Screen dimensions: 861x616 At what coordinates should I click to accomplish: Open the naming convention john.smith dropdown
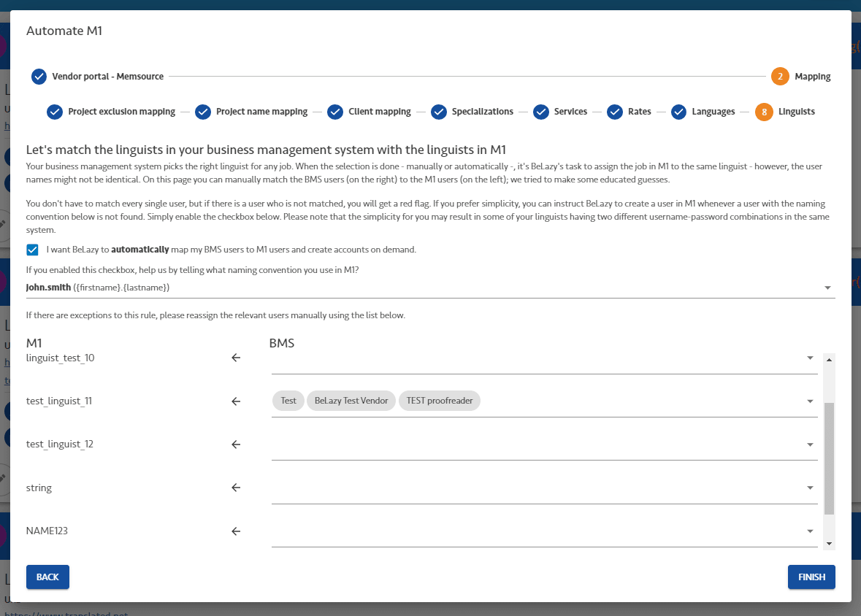click(827, 288)
